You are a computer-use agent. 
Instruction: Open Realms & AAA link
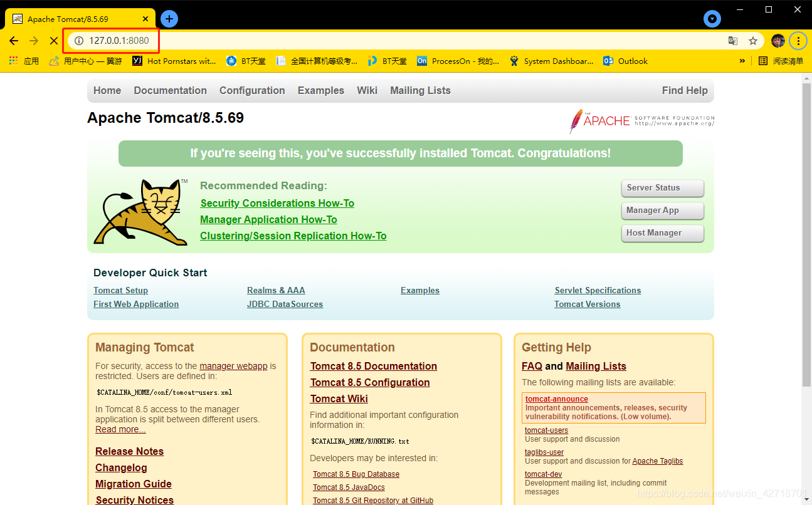click(276, 290)
